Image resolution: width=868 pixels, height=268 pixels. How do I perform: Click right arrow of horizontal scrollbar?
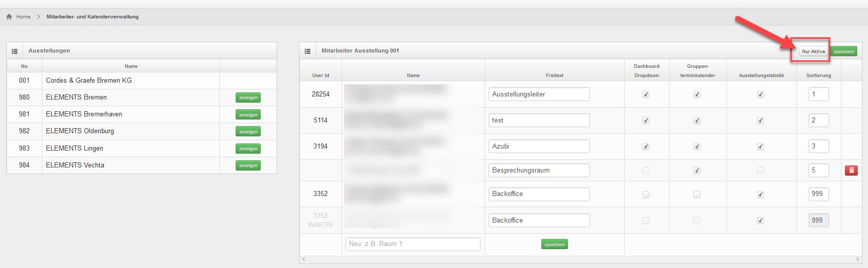pos(858,259)
